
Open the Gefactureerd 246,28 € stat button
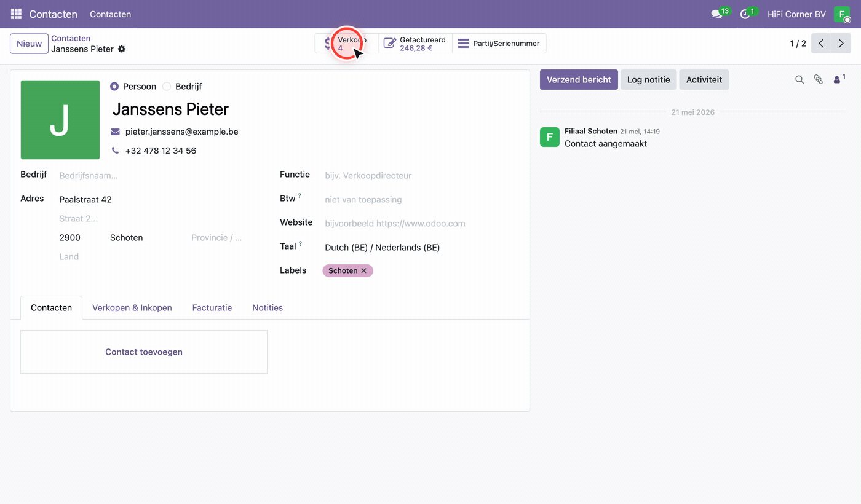point(416,44)
